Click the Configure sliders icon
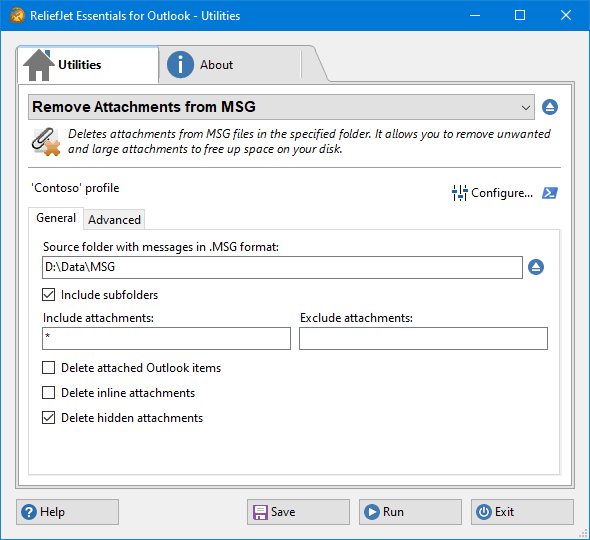The width and height of the screenshot is (590, 540). tap(459, 193)
